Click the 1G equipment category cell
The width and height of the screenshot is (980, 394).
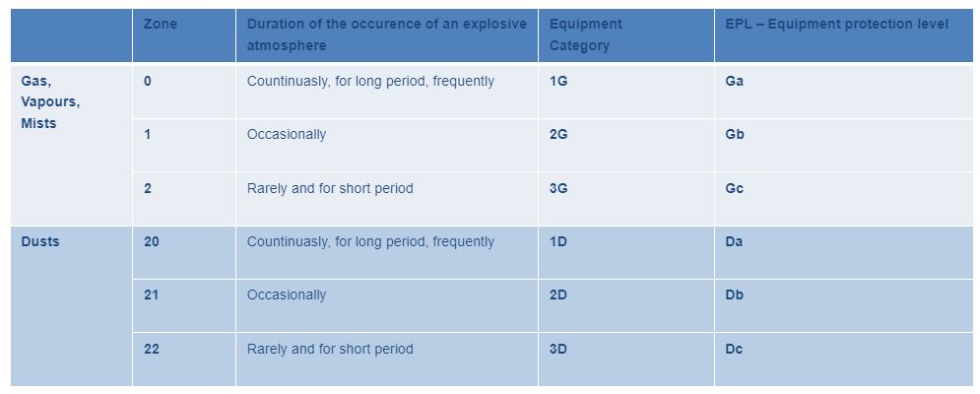coord(558,82)
